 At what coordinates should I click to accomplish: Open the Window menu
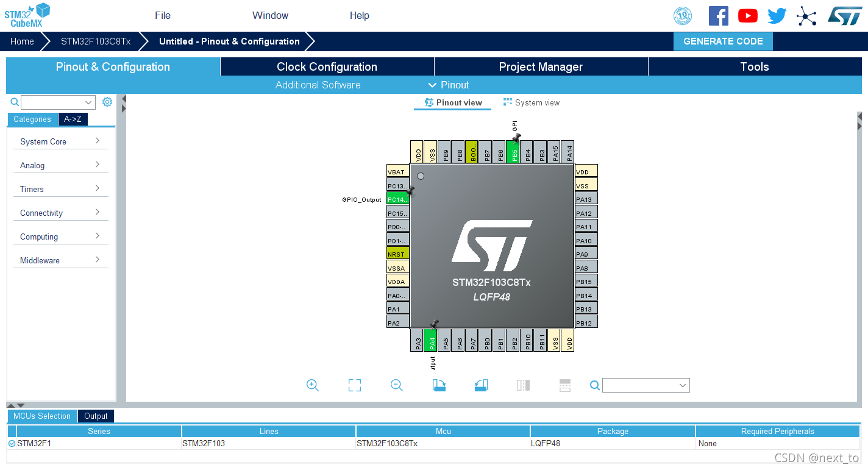click(271, 15)
